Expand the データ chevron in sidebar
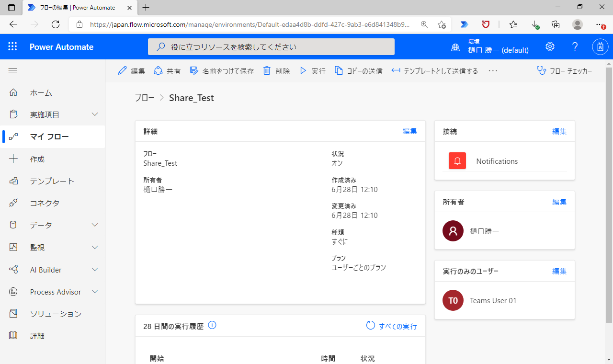Screen dimensions: 613x364 tap(95, 225)
